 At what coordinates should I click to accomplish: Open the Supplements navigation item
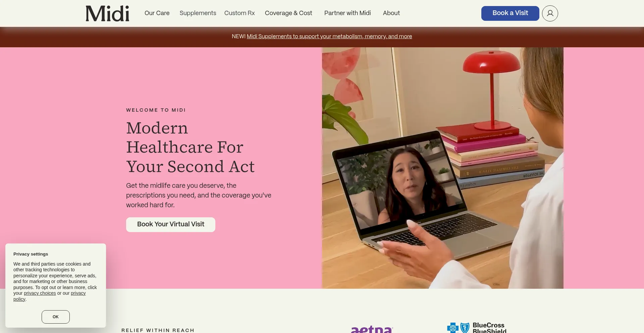pos(198,13)
